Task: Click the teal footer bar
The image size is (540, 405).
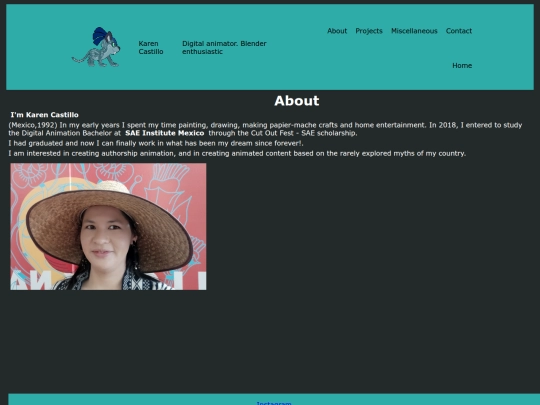Action: [x=274, y=399]
